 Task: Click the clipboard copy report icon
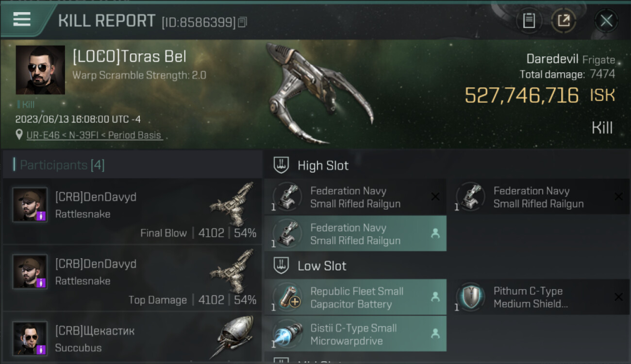tap(529, 21)
